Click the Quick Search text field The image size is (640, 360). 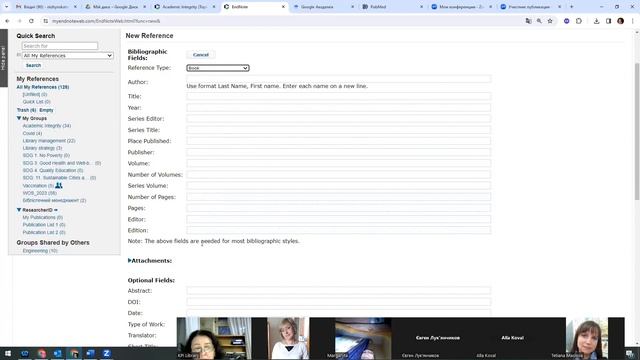(x=60, y=46)
